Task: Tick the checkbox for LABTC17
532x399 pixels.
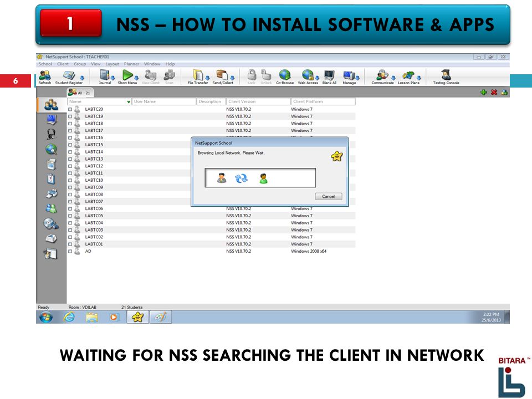Action: pyautogui.click(x=70, y=131)
